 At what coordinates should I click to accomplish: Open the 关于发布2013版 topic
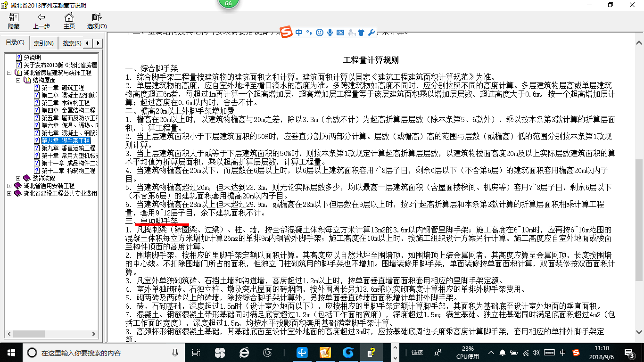60,65
